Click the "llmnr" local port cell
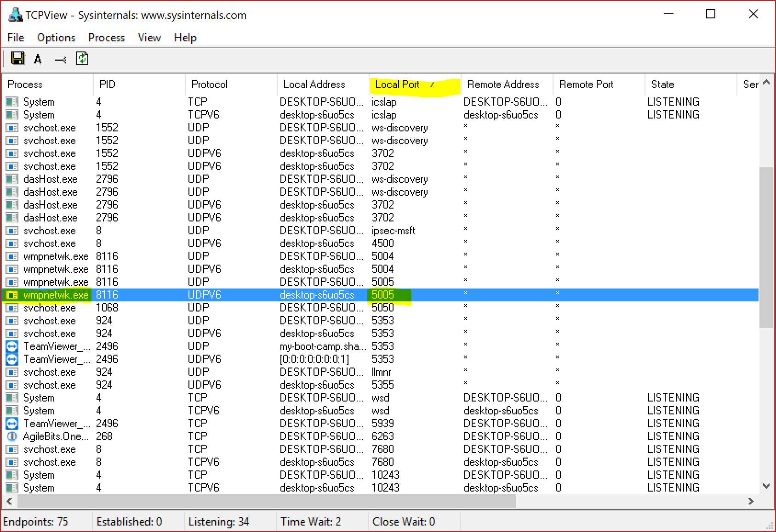This screenshot has height=532, width=776. 382,372
